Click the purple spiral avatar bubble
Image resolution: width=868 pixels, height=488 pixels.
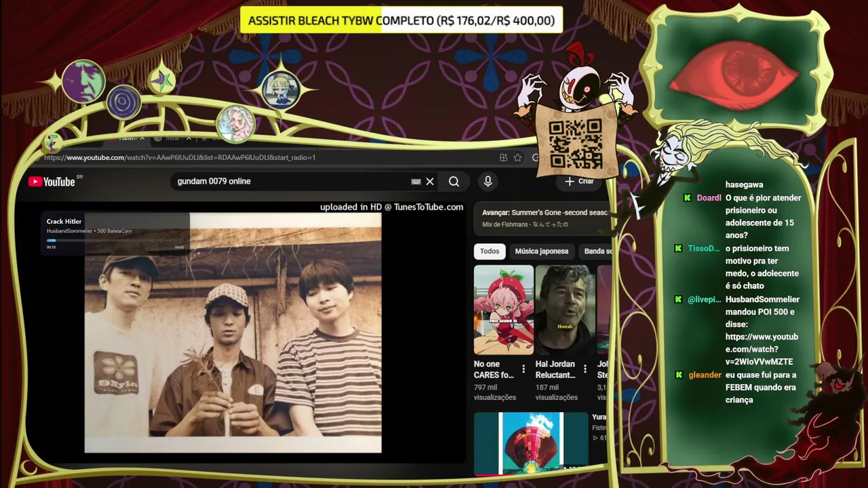click(x=123, y=103)
